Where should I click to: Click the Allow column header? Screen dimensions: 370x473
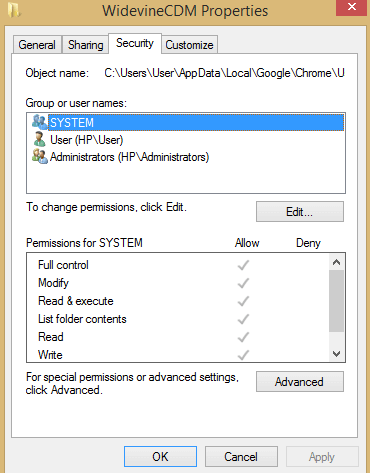click(x=247, y=243)
